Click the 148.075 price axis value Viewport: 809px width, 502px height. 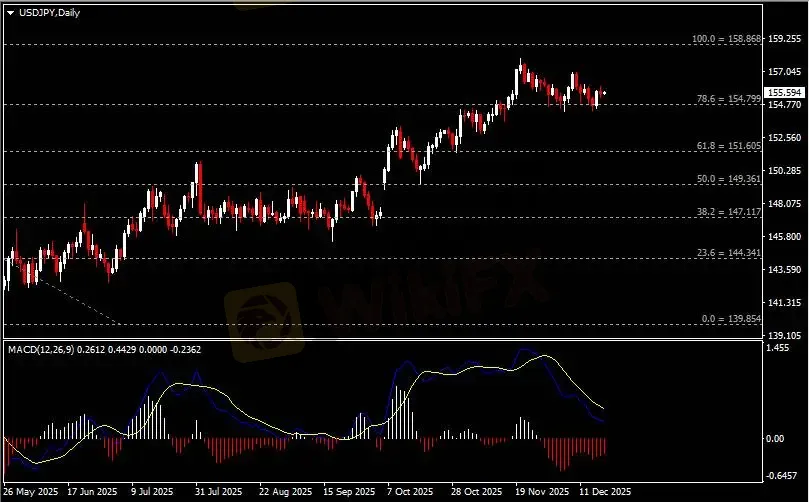[x=785, y=204]
